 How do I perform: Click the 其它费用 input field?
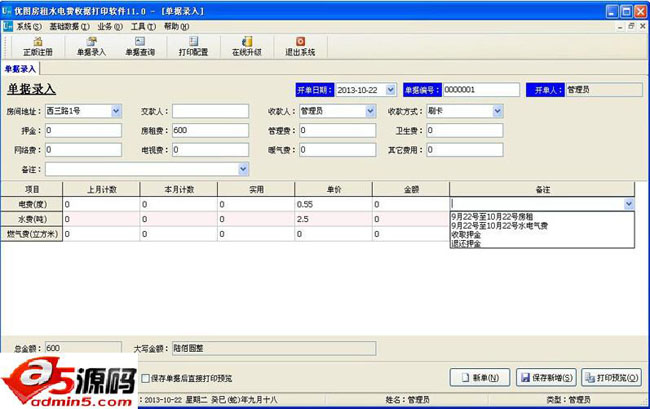click(465, 150)
